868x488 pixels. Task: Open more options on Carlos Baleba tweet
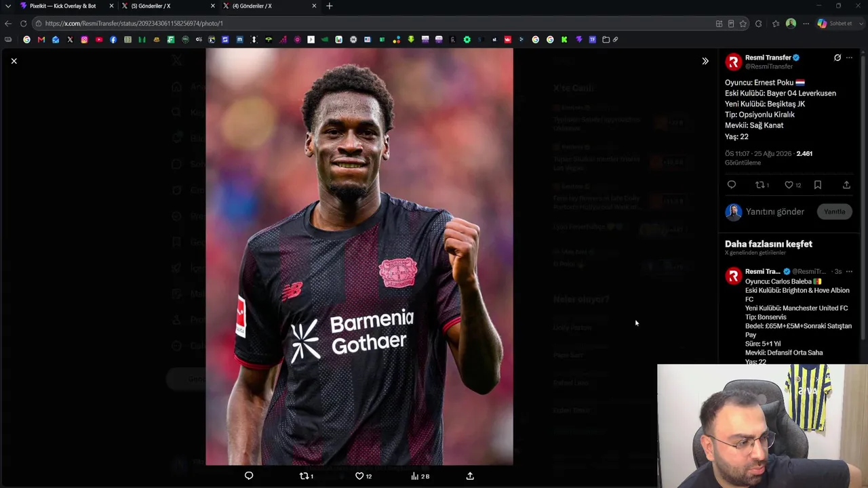pyautogui.click(x=849, y=272)
